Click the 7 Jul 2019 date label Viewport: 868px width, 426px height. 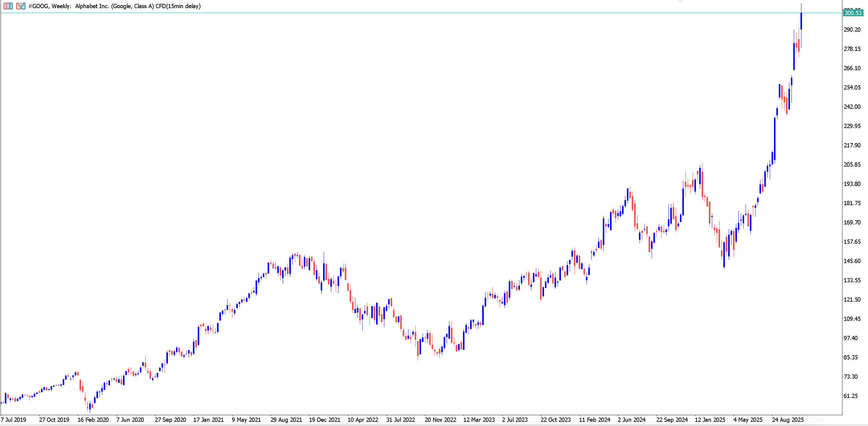[x=14, y=420]
